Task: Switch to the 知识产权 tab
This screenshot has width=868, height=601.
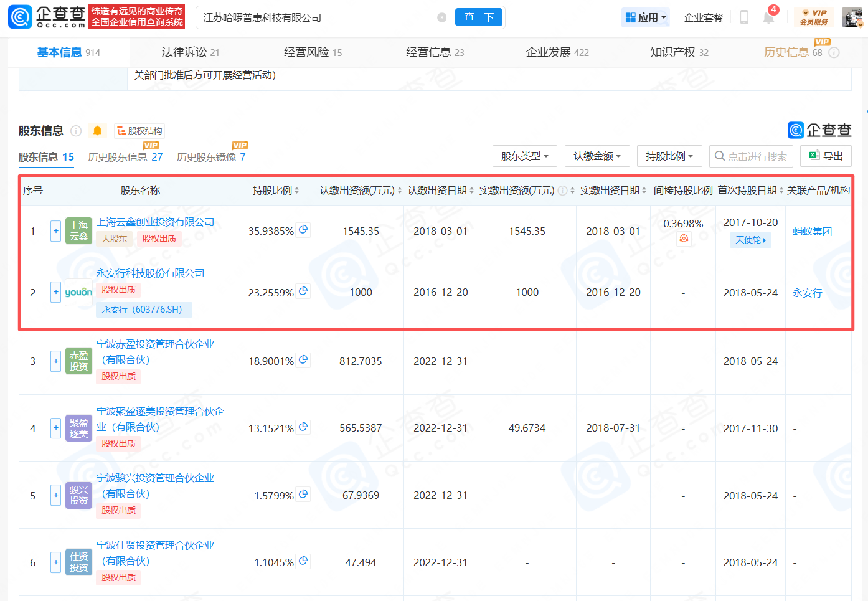Action: tap(679, 52)
